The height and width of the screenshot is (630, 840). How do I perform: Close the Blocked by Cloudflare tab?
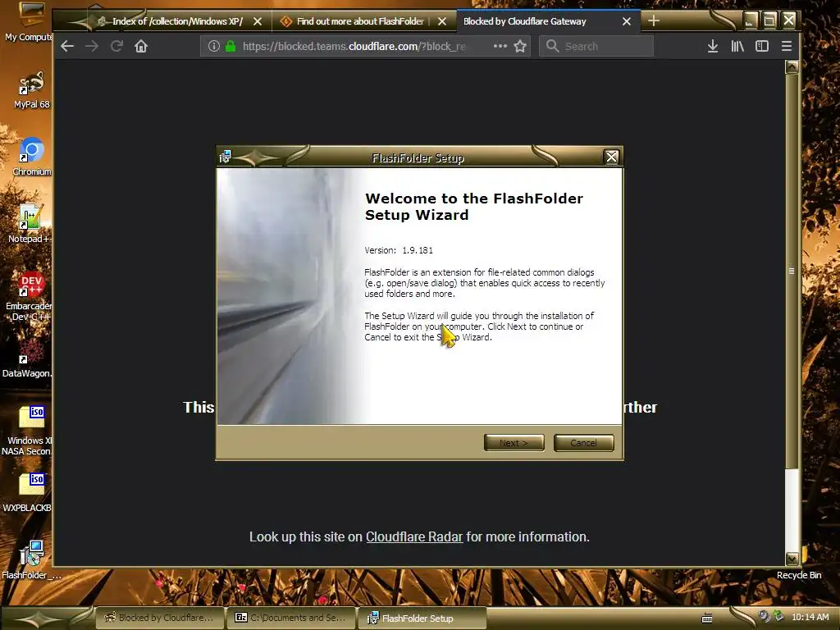pyautogui.click(x=626, y=21)
